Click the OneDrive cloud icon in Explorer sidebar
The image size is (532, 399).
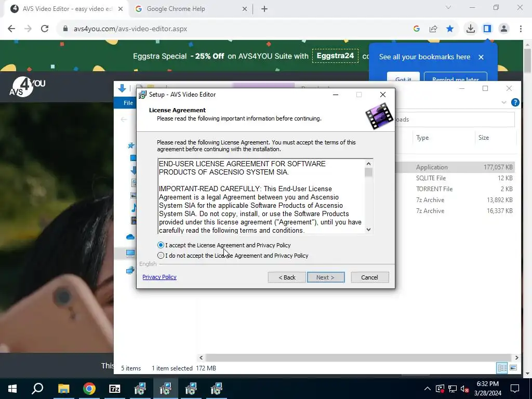click(x=130, y=237)
